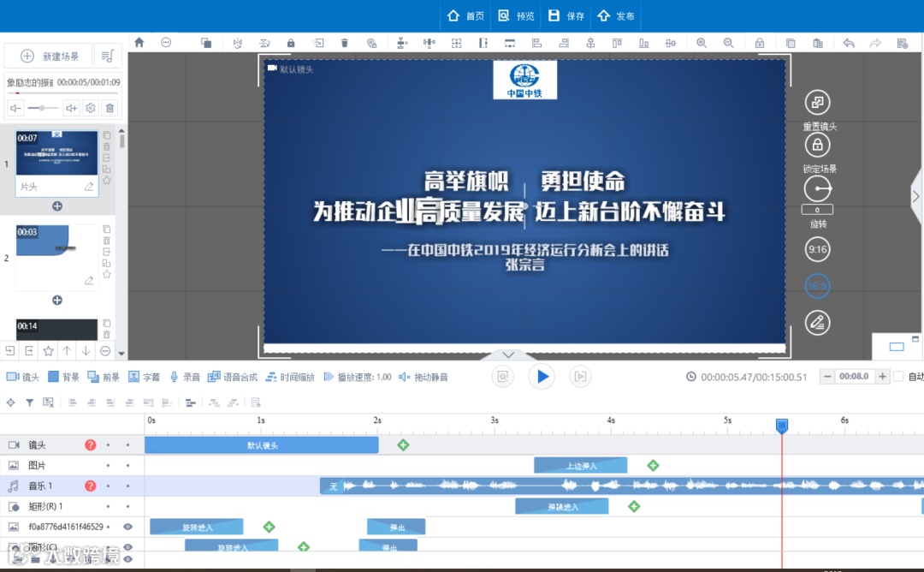
Task: Collapse the canvas with down chevron
Action: click(508, 355)
